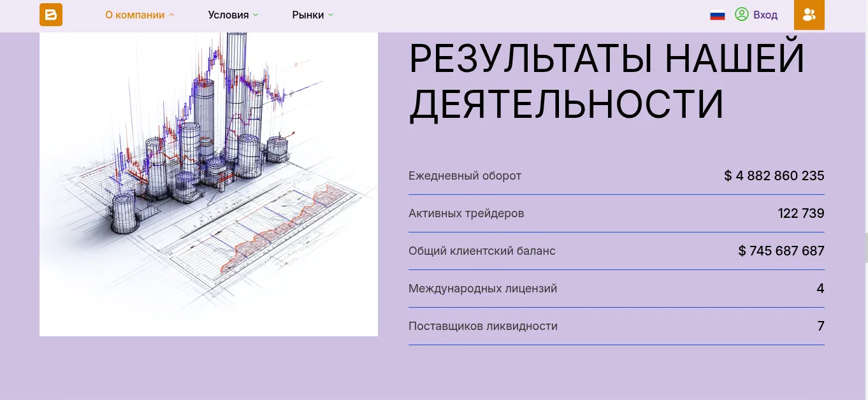868x400 pixels.
Task: Click the Результаты нашей деятельности heading
Action: pos(607,81)
